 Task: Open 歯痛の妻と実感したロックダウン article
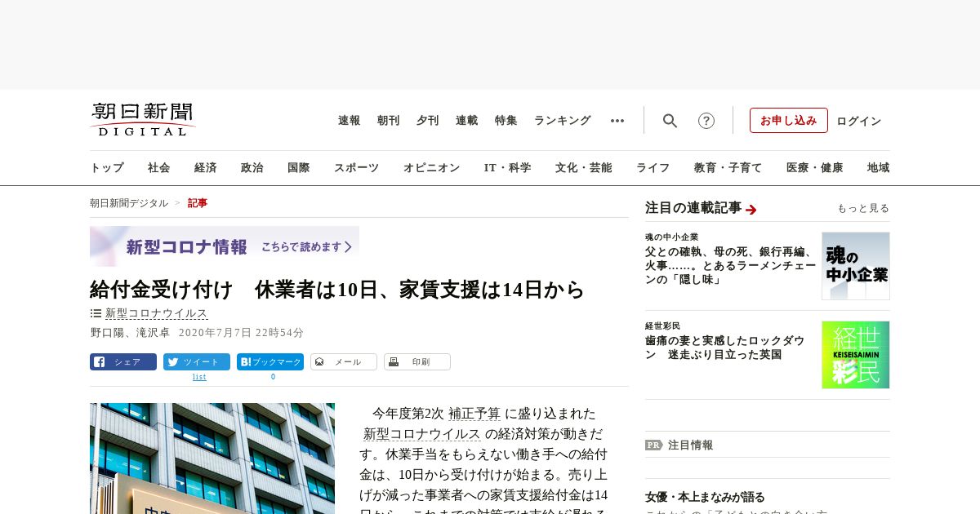point(725,348)
